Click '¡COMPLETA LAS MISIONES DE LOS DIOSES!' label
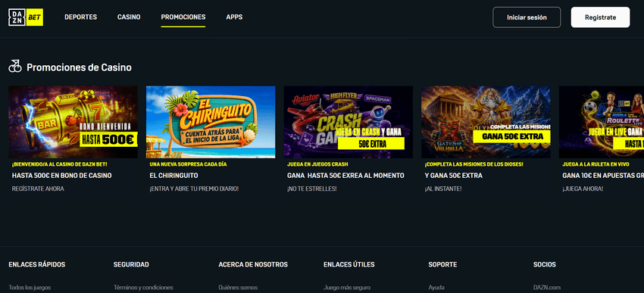 (474, 164)
